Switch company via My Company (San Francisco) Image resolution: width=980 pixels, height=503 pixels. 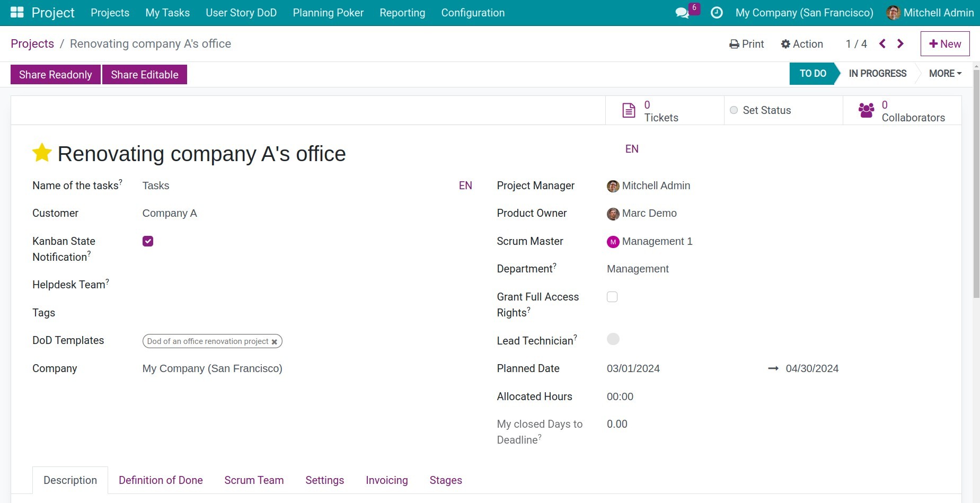pos(804,13)
